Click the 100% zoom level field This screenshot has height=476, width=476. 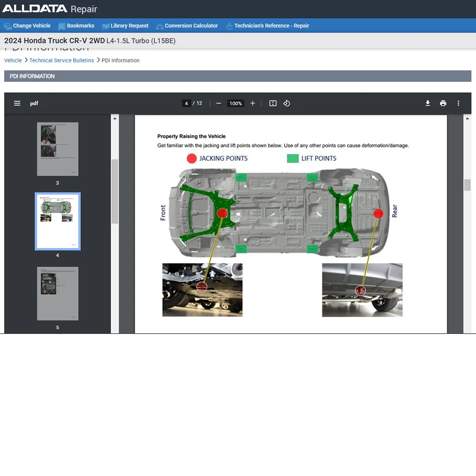point(236,103)
